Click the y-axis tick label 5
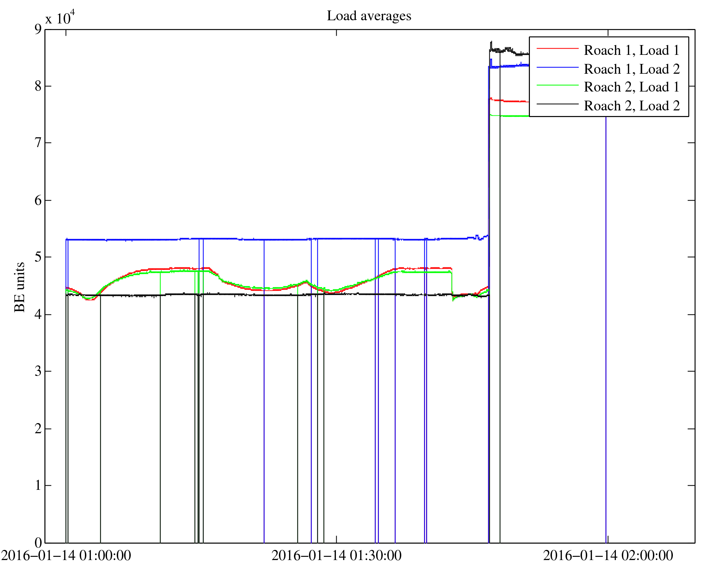 [38, 257]
